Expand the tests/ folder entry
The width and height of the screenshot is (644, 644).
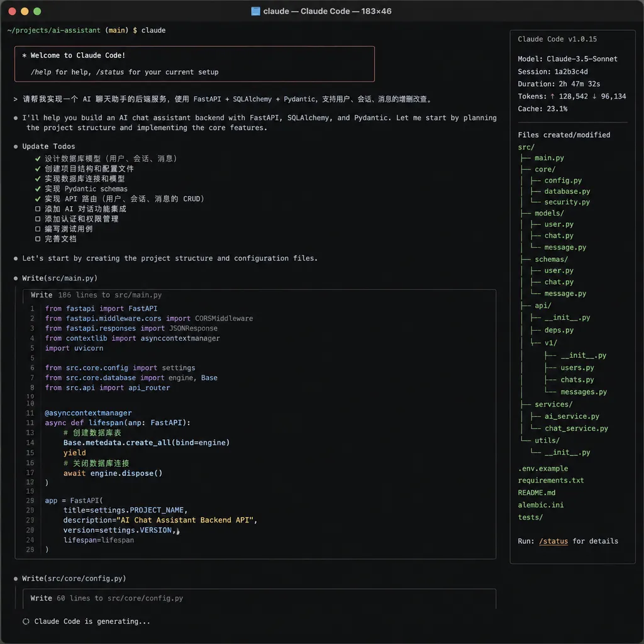pyautogui.click(x=530, y=518)
